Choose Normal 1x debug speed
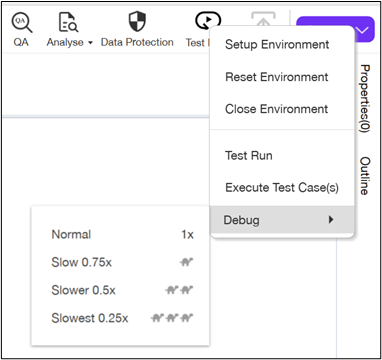The height and width of the screenshot is (360, 382). click(x=122, y=235)
